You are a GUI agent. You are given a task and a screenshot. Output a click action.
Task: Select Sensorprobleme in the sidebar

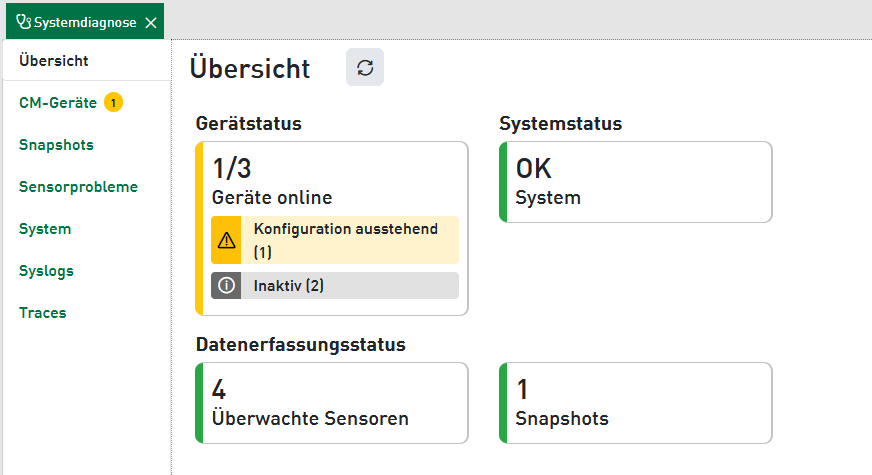coord(78,186)
